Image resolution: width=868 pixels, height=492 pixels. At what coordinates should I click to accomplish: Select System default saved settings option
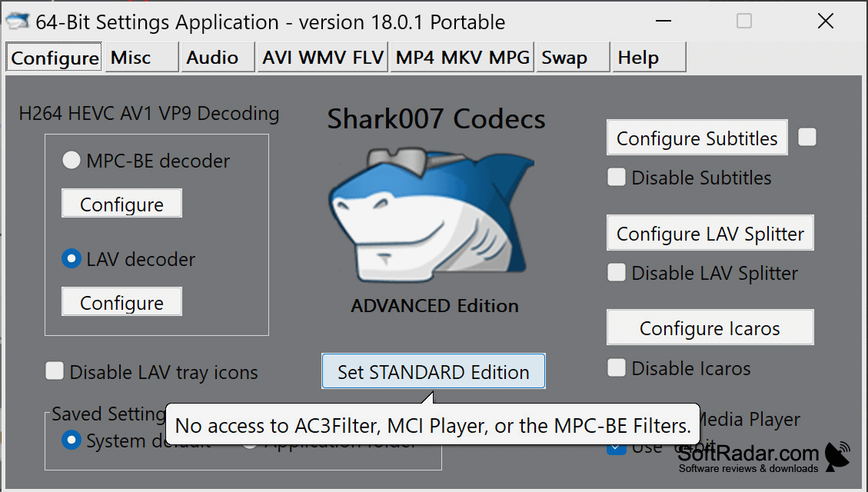[x=71, y=440]
